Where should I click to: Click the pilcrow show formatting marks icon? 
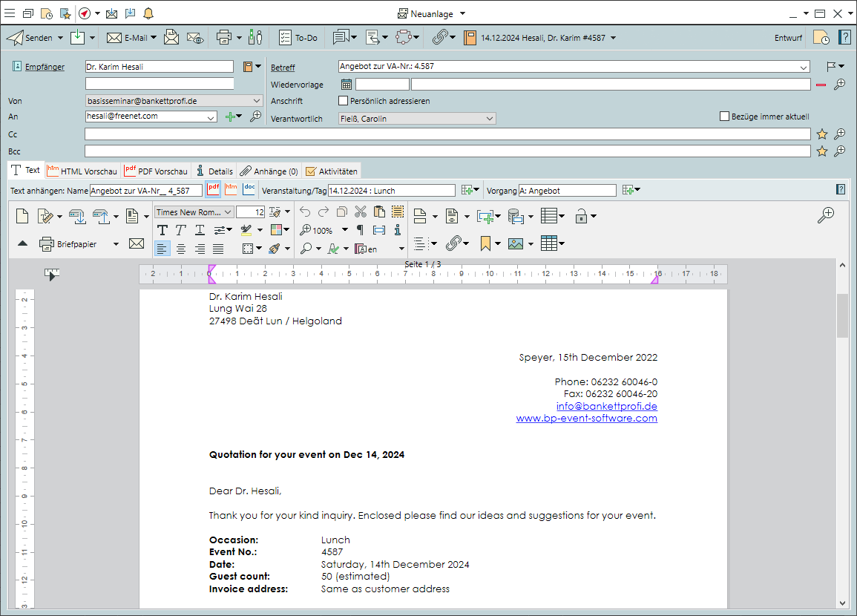[361, 230]
